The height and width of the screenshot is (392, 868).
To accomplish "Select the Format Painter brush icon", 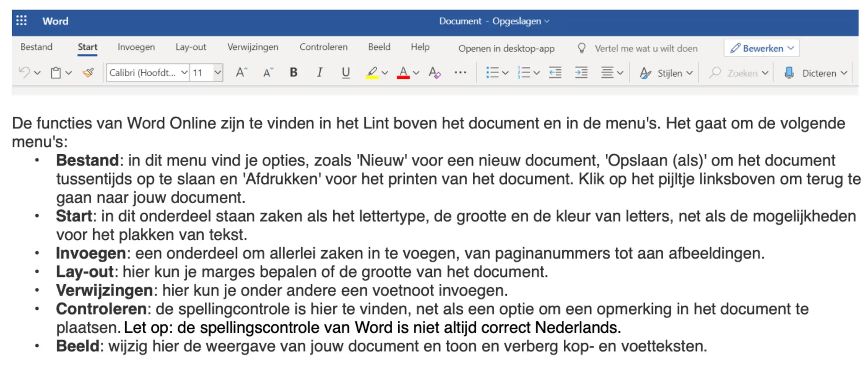I will tap(88, 72).
